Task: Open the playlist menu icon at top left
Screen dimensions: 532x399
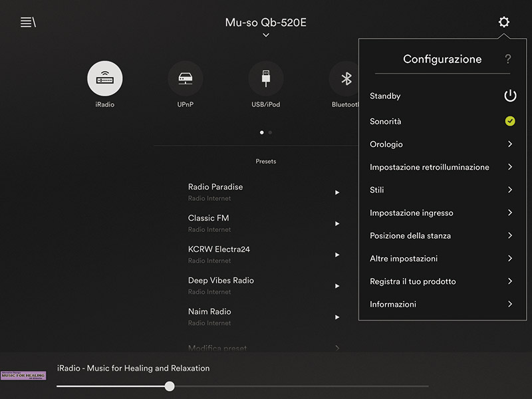Action: pos(28,23)
